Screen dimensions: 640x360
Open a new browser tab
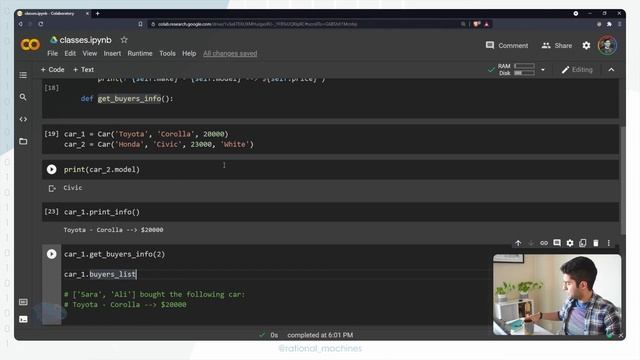point(98,13)
